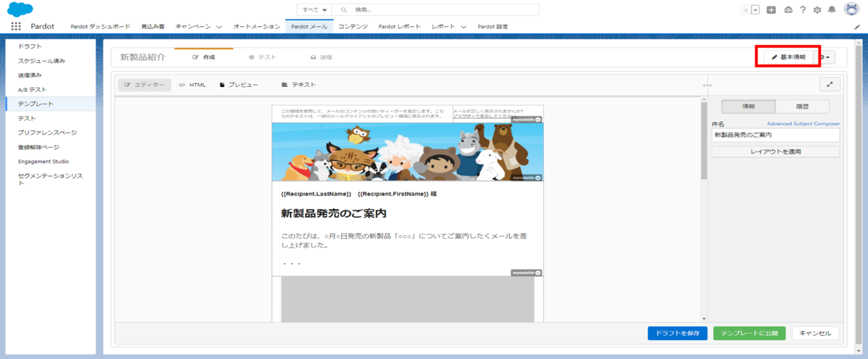Screen dimensions: 868x359
Task: Open the Pardot レポート tab
Action: [399, 27]
